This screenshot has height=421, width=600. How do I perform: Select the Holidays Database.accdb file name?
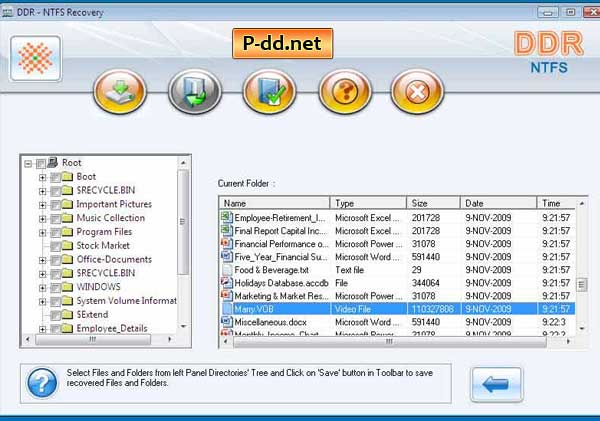[x=281, y=283]
